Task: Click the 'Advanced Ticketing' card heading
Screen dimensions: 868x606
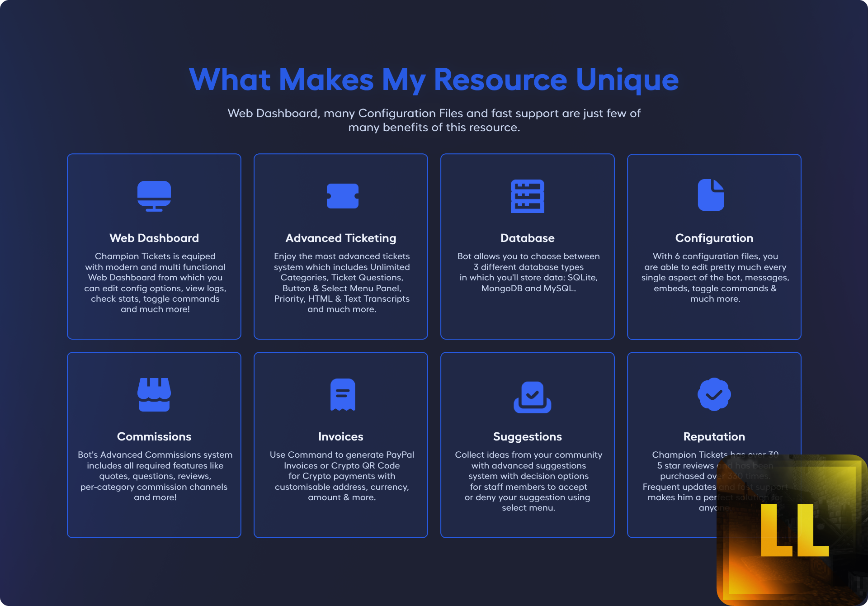Action: point(341,238)
